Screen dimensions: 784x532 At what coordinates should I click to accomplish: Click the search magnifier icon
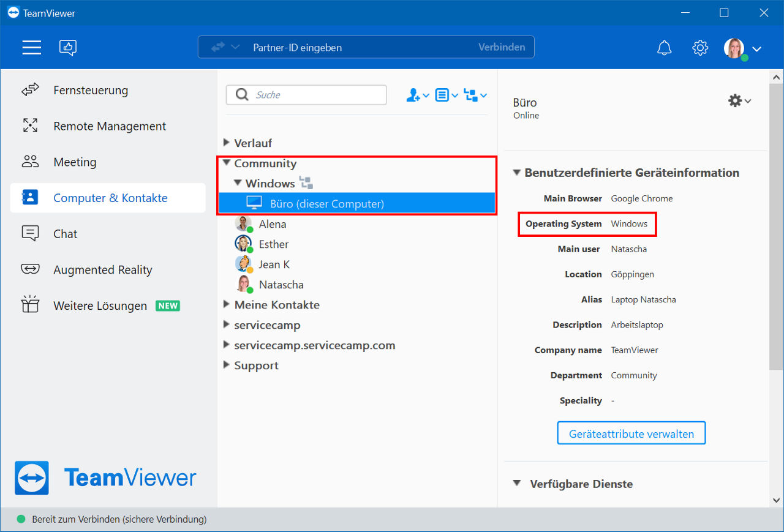tap(242, 95)
